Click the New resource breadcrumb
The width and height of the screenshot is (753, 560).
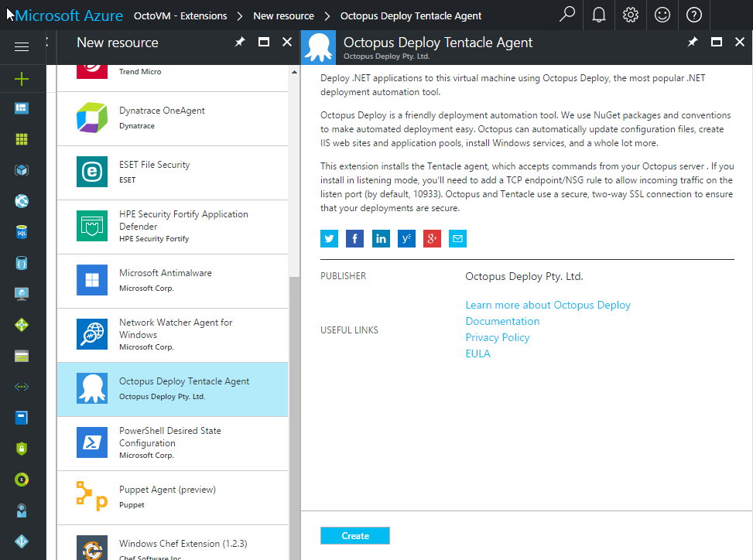click(x=283, y=15)
